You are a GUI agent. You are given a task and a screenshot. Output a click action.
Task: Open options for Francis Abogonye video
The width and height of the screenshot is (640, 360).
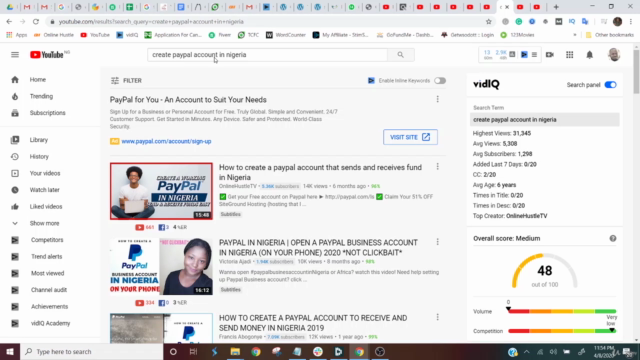coord(438,317)
